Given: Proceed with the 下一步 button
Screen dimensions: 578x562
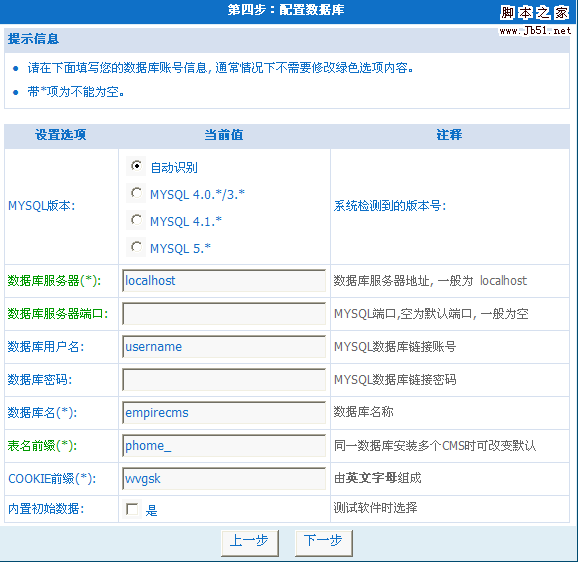Looking at the screenshot, I should coord(324,543).
